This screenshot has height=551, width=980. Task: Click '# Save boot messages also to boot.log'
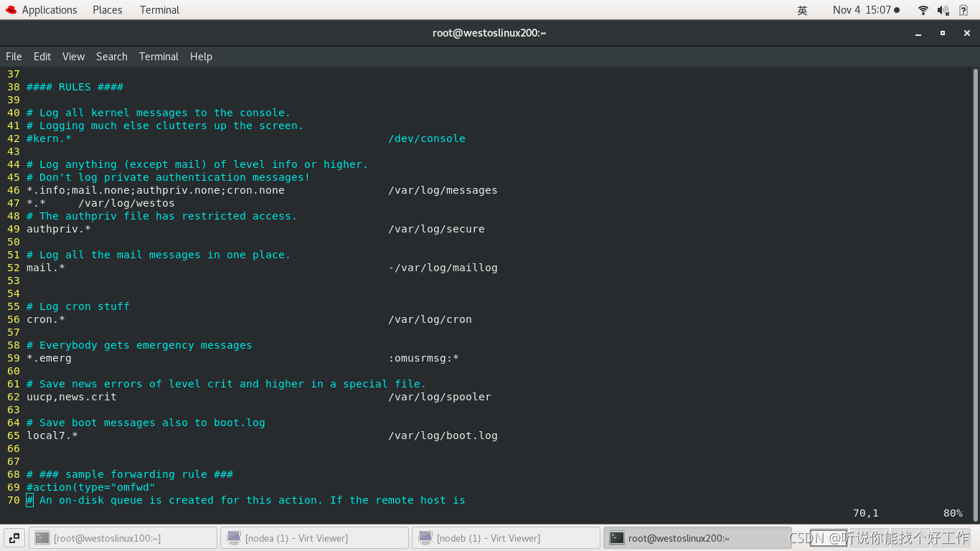[x=146, y=423]
